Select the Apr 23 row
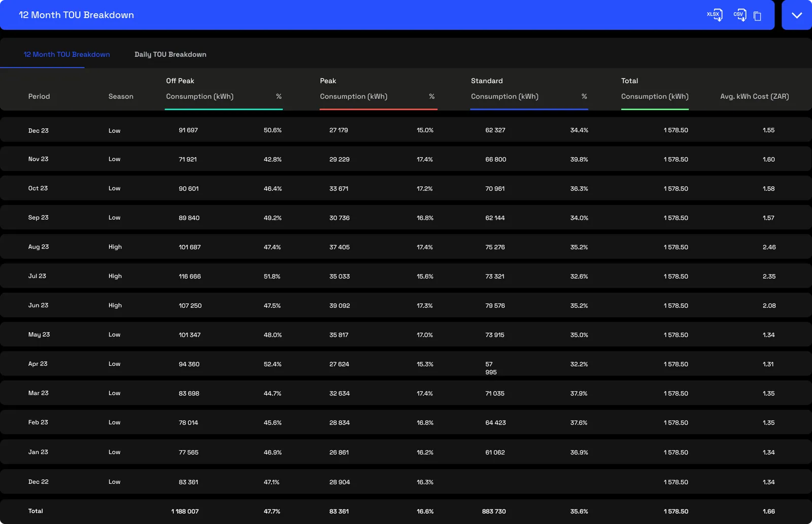Screen dimensions: 812x524 click(x=406, y=364)
